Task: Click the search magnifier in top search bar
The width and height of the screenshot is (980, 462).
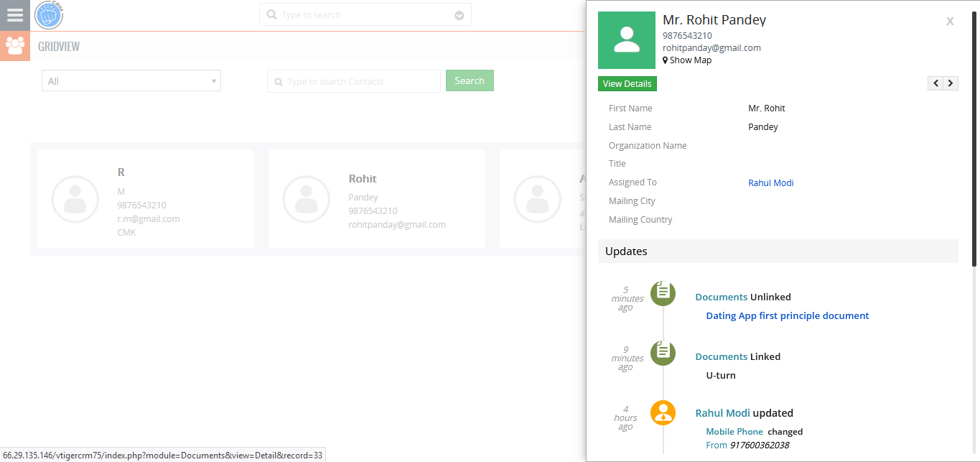Action: (271, 14)
